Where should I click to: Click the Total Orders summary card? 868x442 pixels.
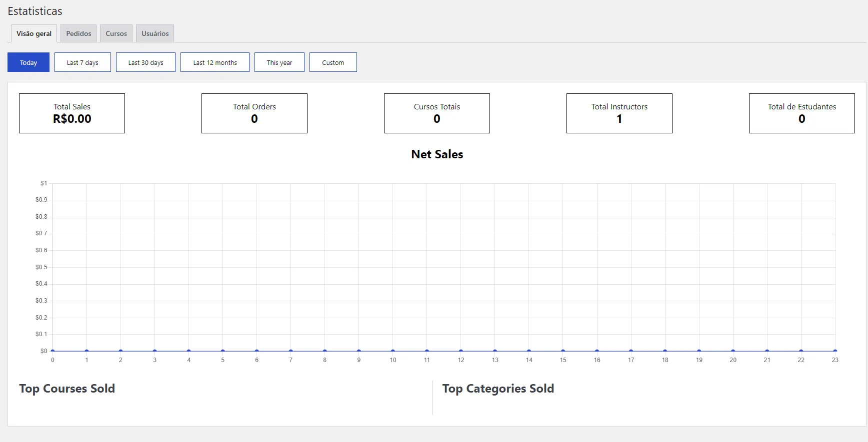click(254, 113)
